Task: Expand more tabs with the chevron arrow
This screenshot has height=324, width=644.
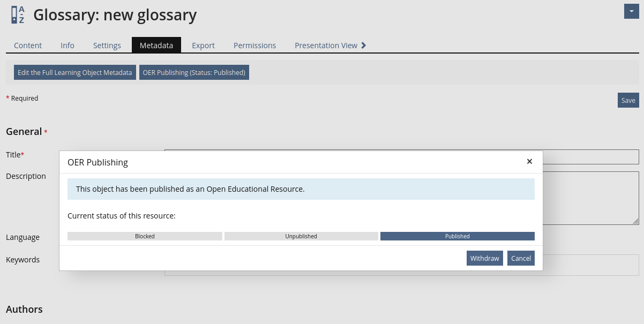Action: [364, 46]
